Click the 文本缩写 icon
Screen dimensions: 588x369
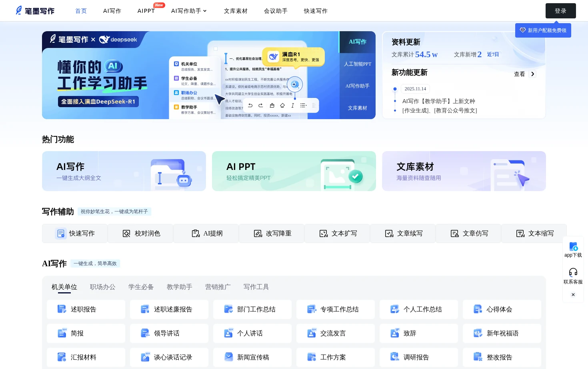tap(520, 233)
